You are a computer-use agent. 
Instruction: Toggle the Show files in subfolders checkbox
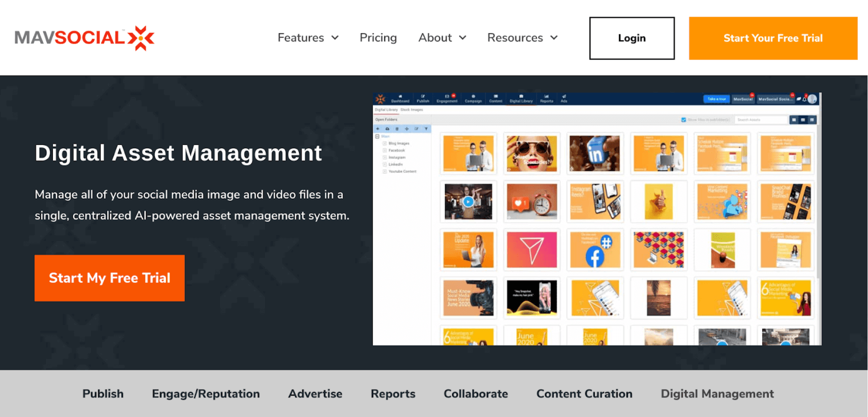click(x=683, y=120)
